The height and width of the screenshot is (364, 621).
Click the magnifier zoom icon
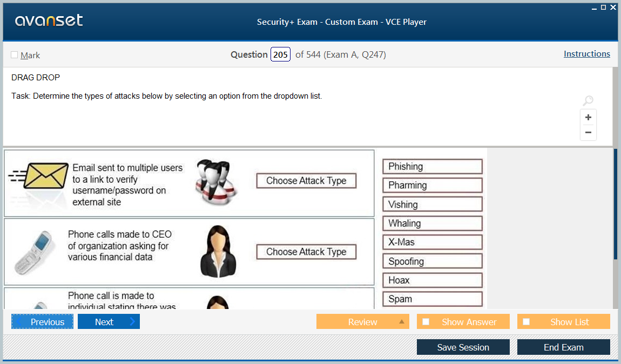pos(588,100)
